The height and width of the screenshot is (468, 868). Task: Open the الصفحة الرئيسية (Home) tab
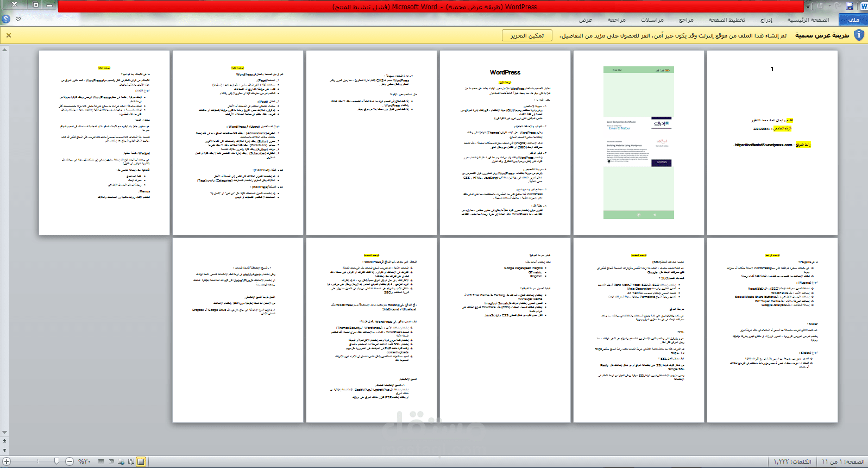(808, 20)
